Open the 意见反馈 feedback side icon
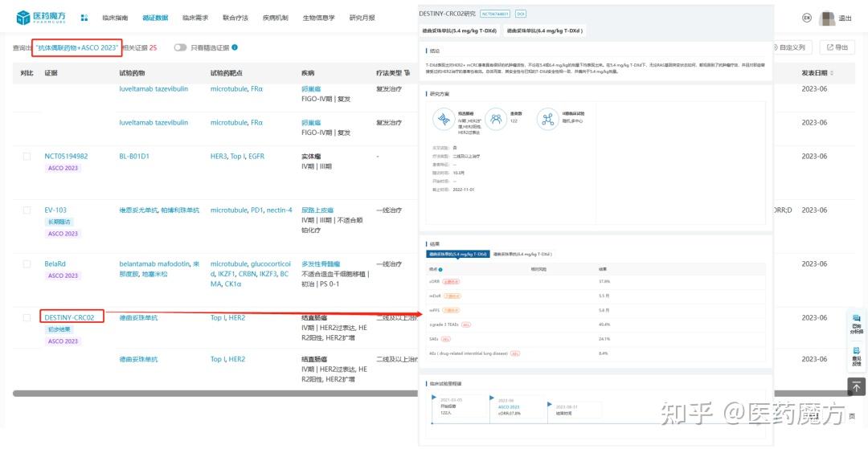Image resolution: width=868 pixels, height=449 pixels. click(x=856, y=357)
